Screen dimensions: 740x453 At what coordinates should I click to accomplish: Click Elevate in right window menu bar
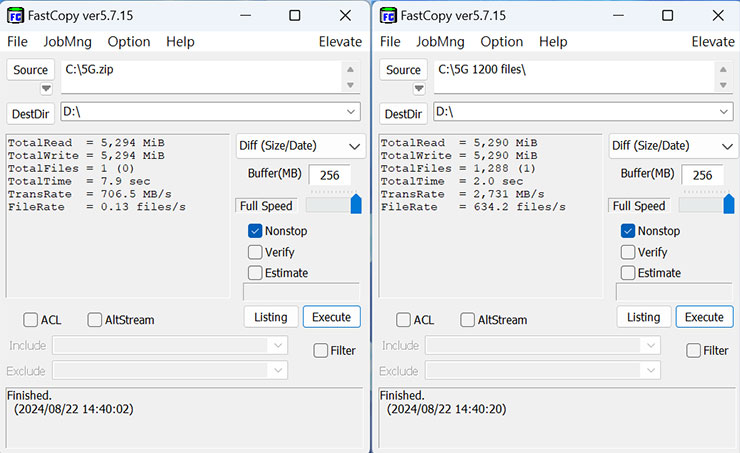coord(713,42)
